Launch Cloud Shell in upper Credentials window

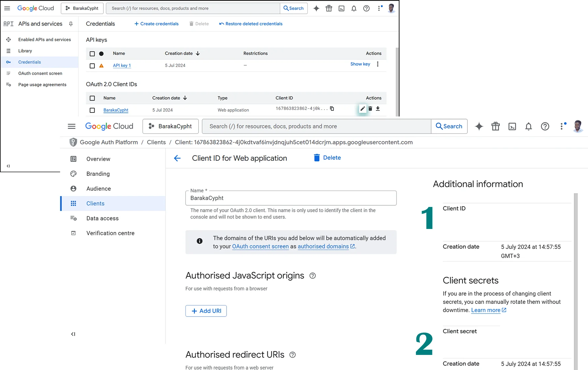(x=341, y=8)
